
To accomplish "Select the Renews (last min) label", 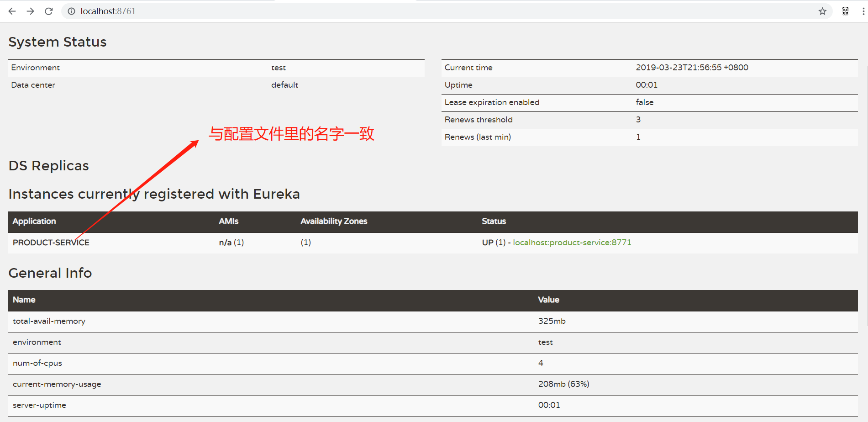I will pyautogui.click(x=478, y=137).
